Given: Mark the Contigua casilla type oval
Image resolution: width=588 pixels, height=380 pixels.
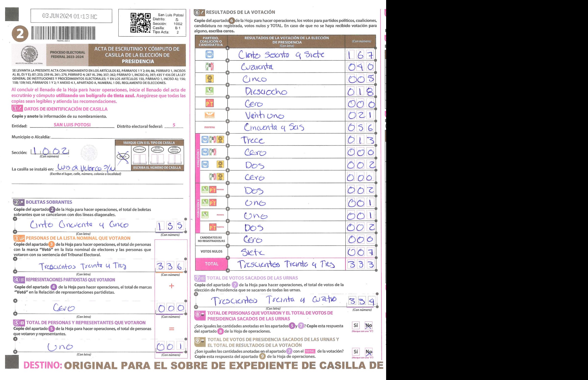Looking at the screenshot, I should coord(139,150).
